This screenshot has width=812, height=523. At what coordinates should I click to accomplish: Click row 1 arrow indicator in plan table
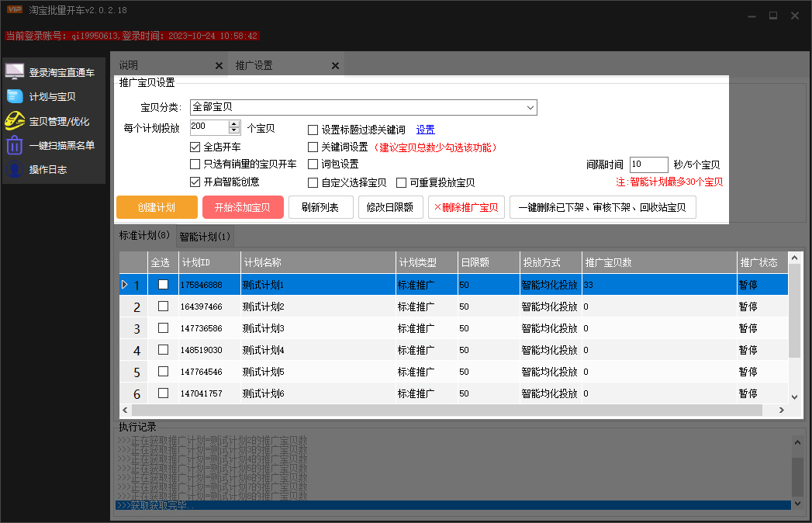coord(125,285)
